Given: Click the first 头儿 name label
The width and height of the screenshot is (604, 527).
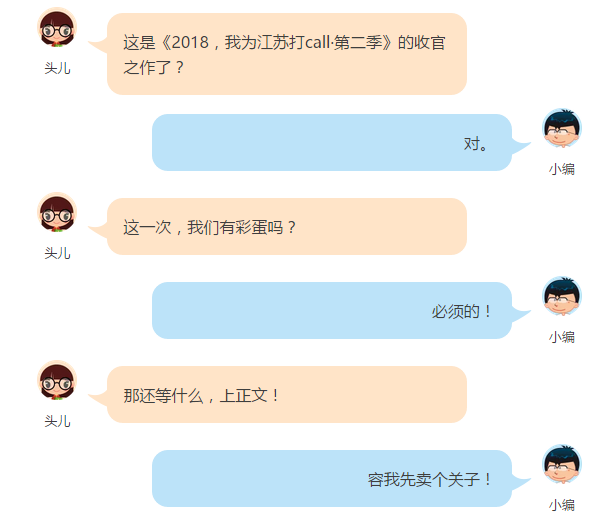Looking at the screenshot, I should pos(57,68).
